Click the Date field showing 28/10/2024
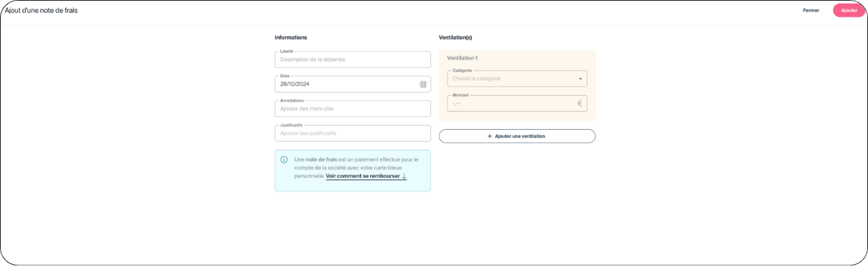The height and width of the screenshot is (266, 868). pyautogui.click(x=346, y=84)
